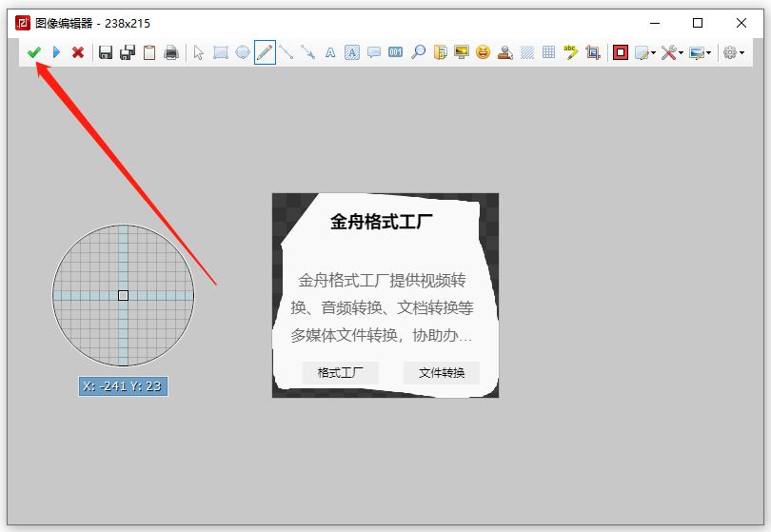771x532 pixels.
Task: Minimize the image editor window
Action: pyautogui.click(x=655, y=23)
